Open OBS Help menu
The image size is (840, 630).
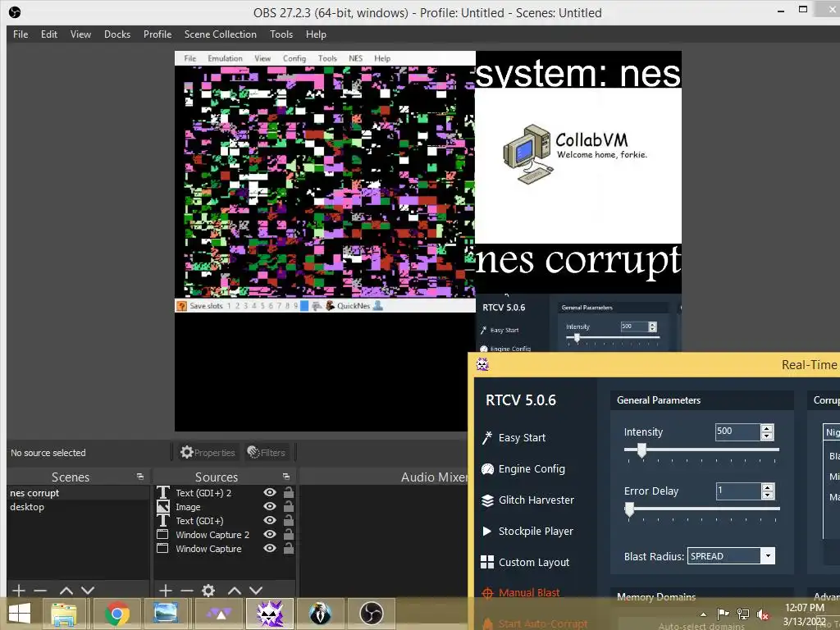(316, 34)
